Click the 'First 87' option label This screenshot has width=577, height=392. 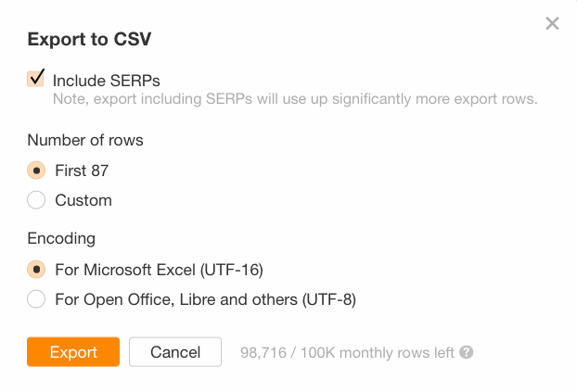82,171
